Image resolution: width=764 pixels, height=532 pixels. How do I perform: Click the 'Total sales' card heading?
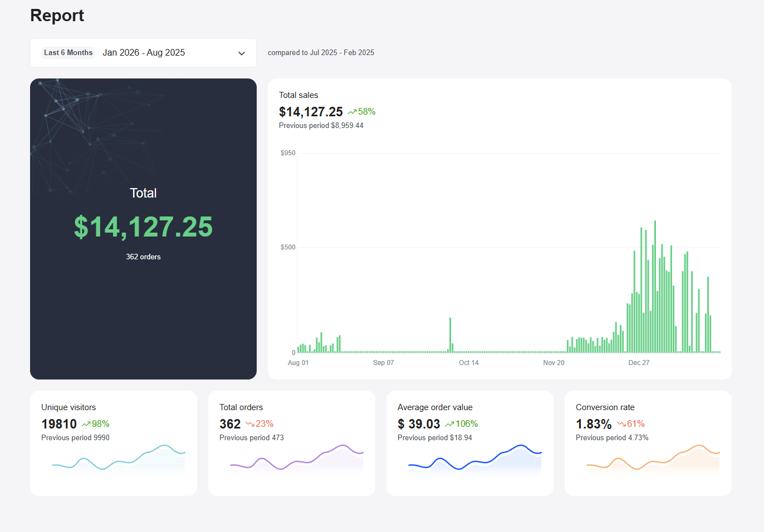point(298,95)
